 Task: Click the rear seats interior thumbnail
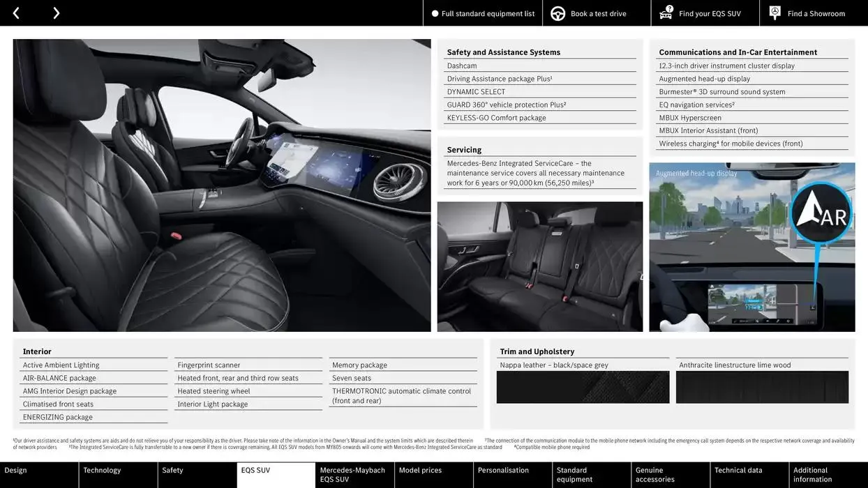[539, 266]
